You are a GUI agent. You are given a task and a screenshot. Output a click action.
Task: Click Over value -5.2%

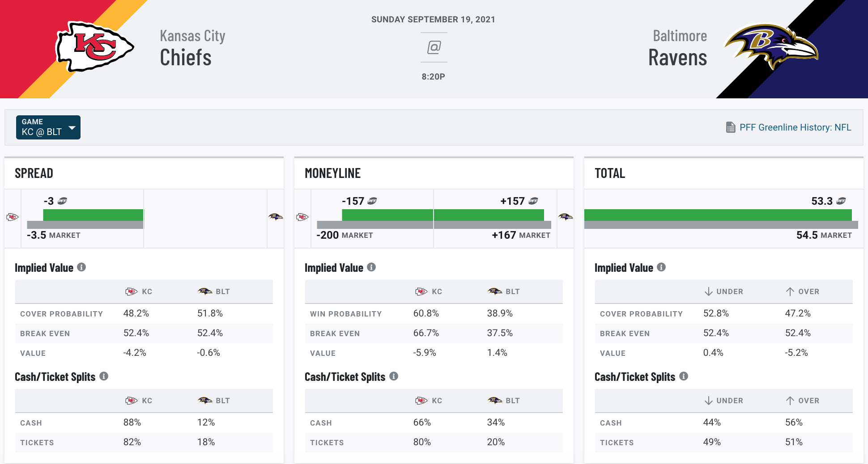(796, 353)
